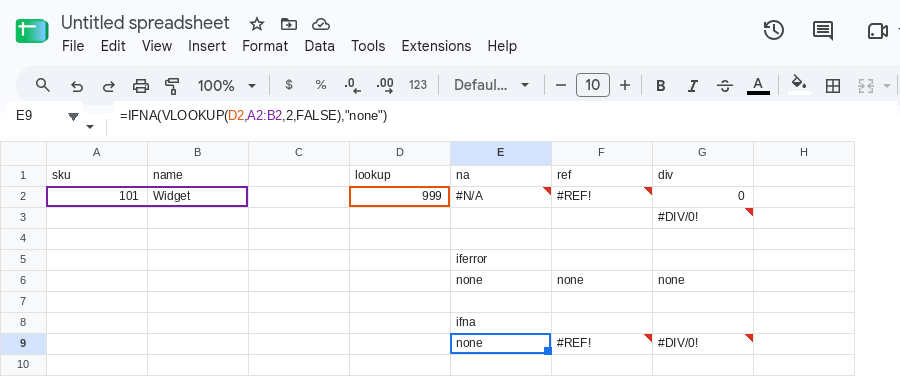Open the zoom 100% dropdown
Screen dimensions: 900x387
coord(227,86)
